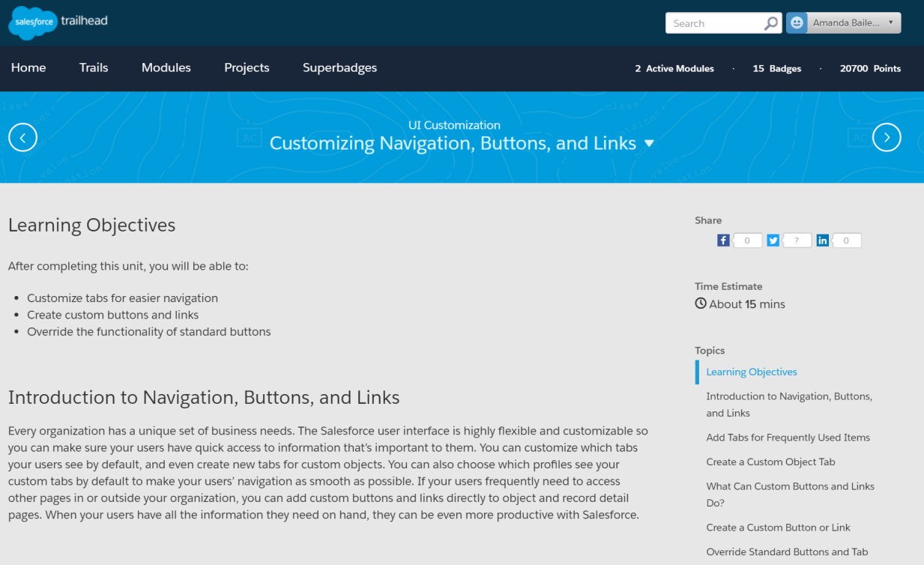Check your 20700 Points total
924x565 pixels.
pos(870,68)
